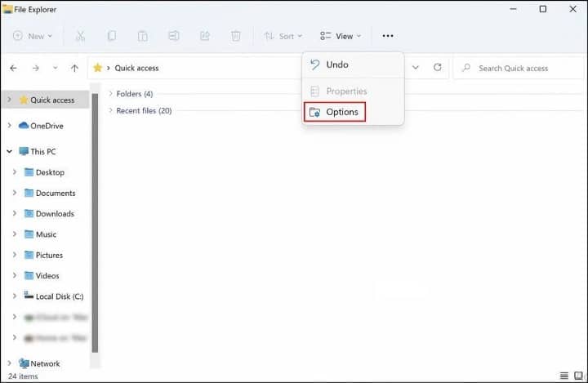This screenshot has height=383, width=588.
Task: Select Videos in the sidebar
Action: [x=47, y=275]
